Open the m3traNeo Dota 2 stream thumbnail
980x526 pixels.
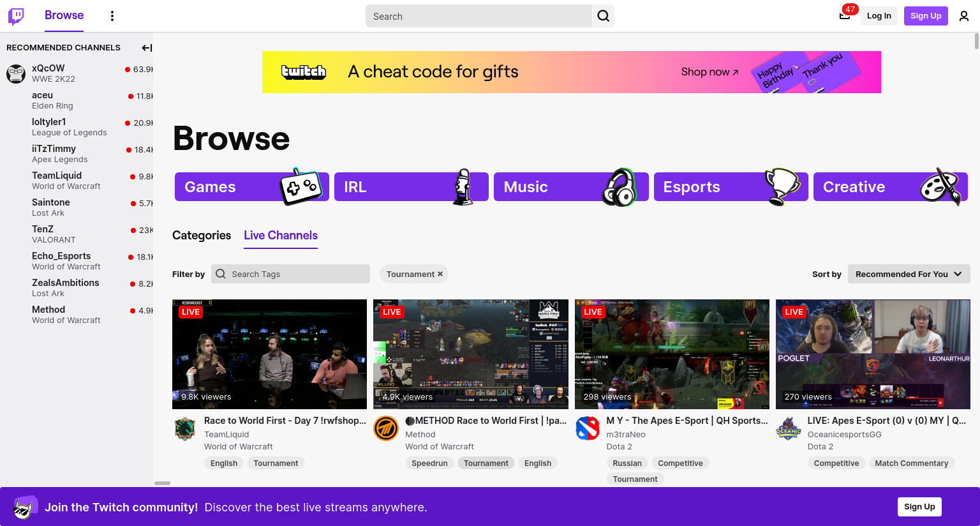[x=672, y=354]
